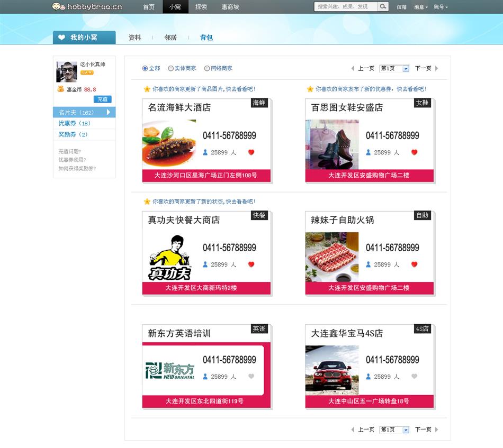Click the hobbytree.cn logo
The image size is (503, 448).
87,6
